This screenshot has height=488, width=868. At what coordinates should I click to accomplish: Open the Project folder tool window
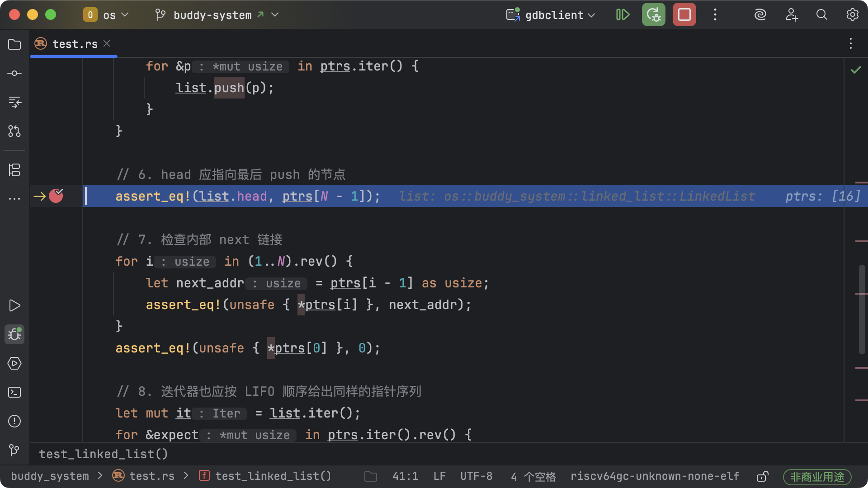click(14, 44)
